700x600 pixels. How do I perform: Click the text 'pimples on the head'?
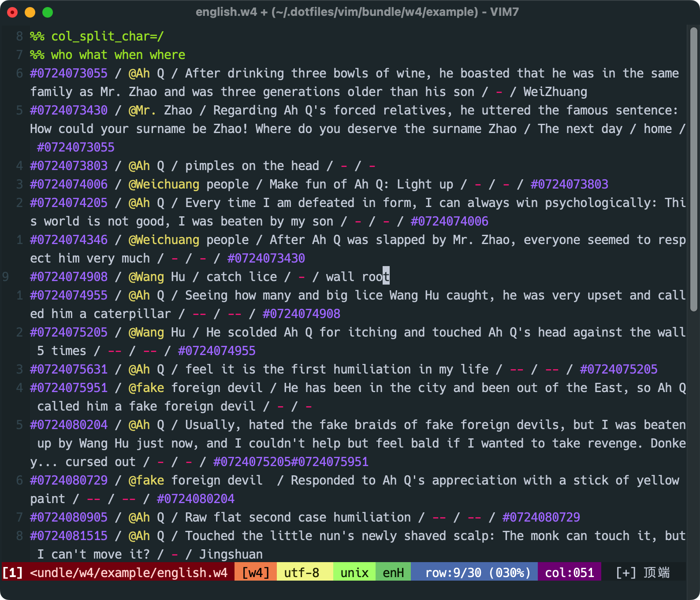[252, 166]
